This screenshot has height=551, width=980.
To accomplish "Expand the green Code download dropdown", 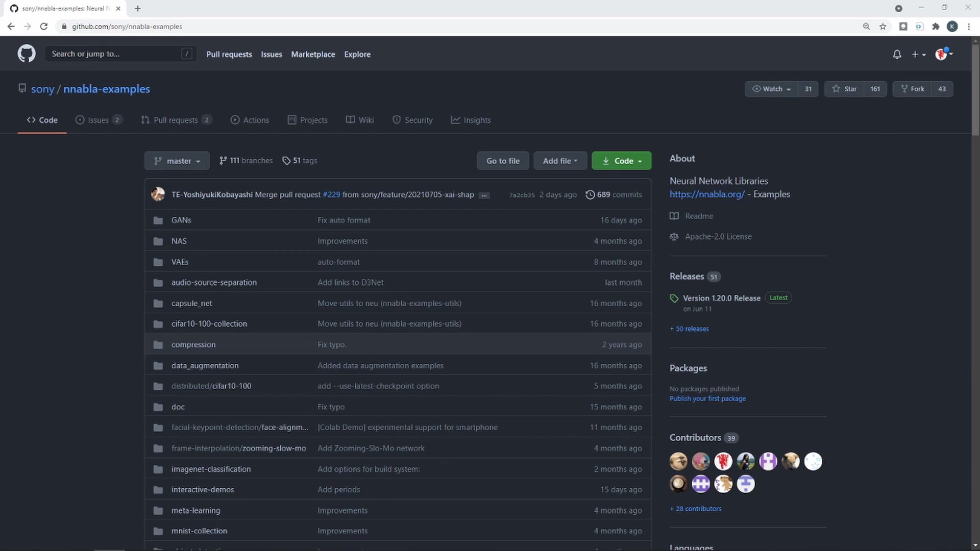I will click(621, 161).
